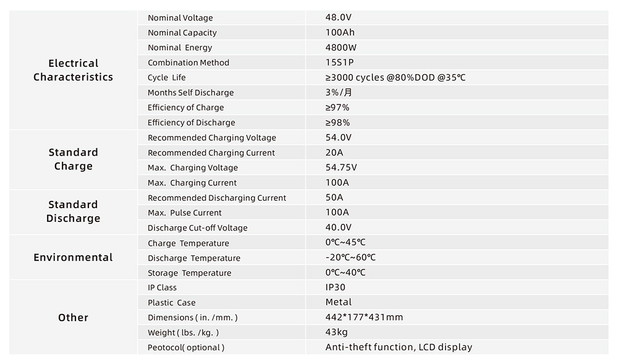Click the Max. Charging Voltage label
This screenshot has width=618, height=364.
193,168
